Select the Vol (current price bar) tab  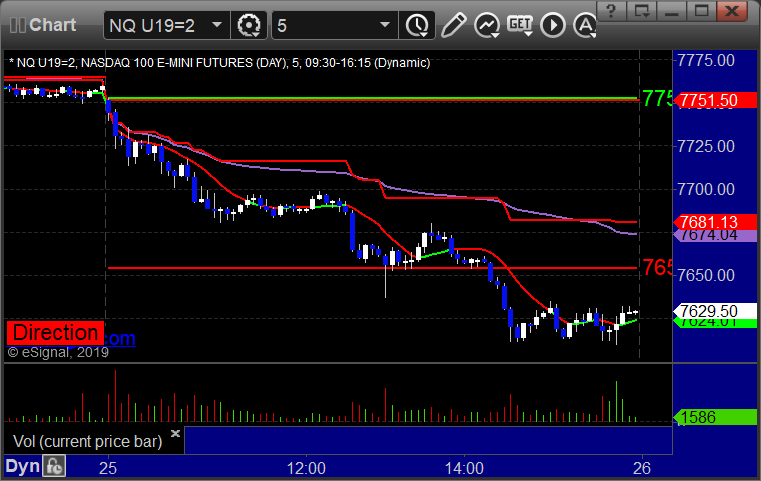tap(87, 441)
